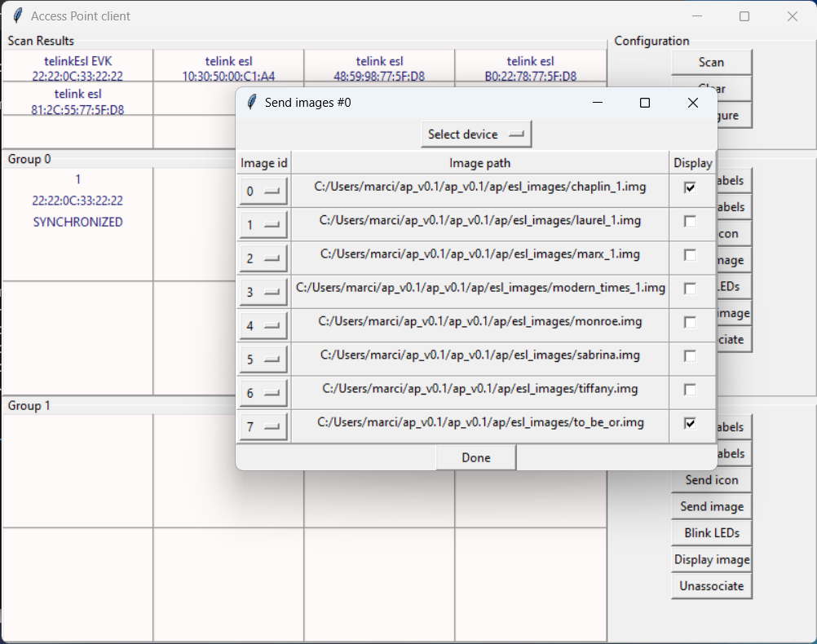Expand image id dropdown showing 7
817x644 pixels.
point(263,426)
